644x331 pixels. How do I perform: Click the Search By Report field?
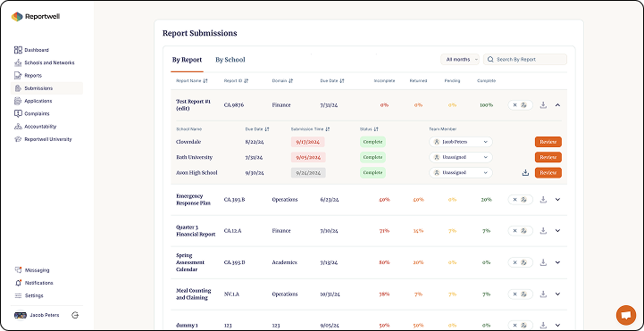click(x=525, y=60)
